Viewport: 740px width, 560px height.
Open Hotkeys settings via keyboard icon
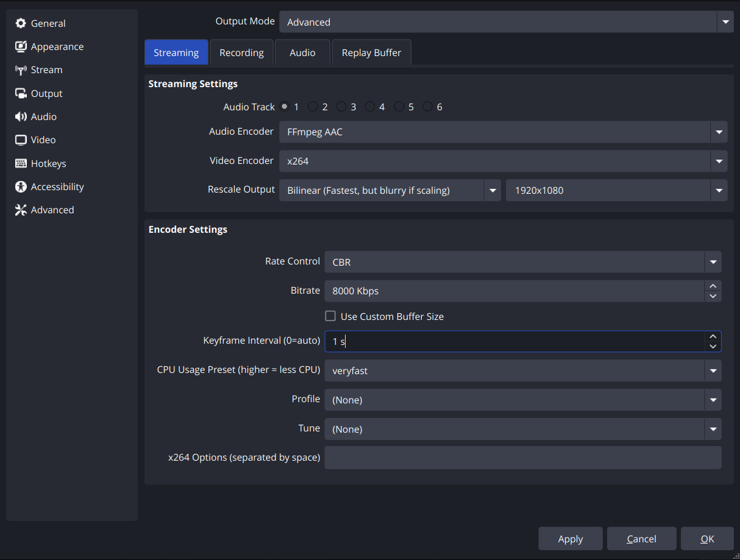(21, 163)
